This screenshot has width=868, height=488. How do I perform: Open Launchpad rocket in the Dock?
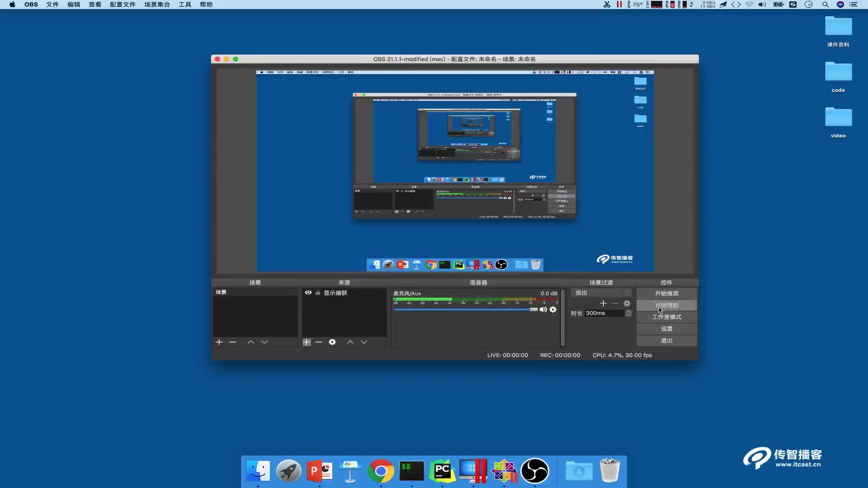click(289, 471)
